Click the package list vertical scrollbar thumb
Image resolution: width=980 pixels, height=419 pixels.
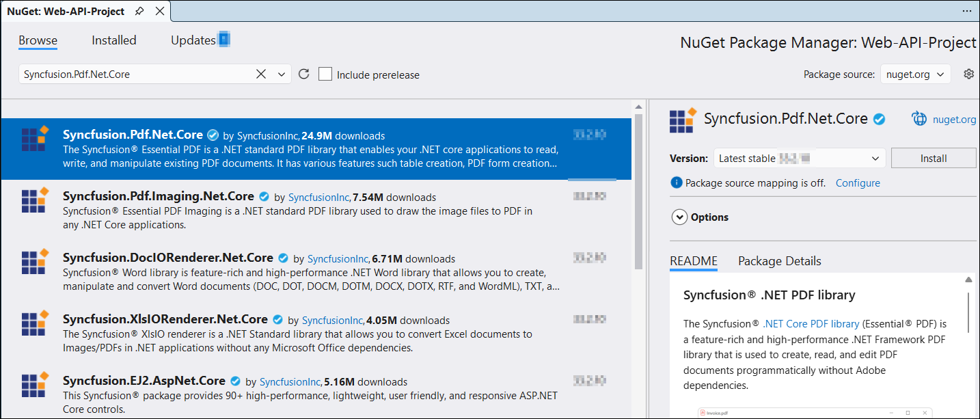pyautogui.click(x=638, y=191)
